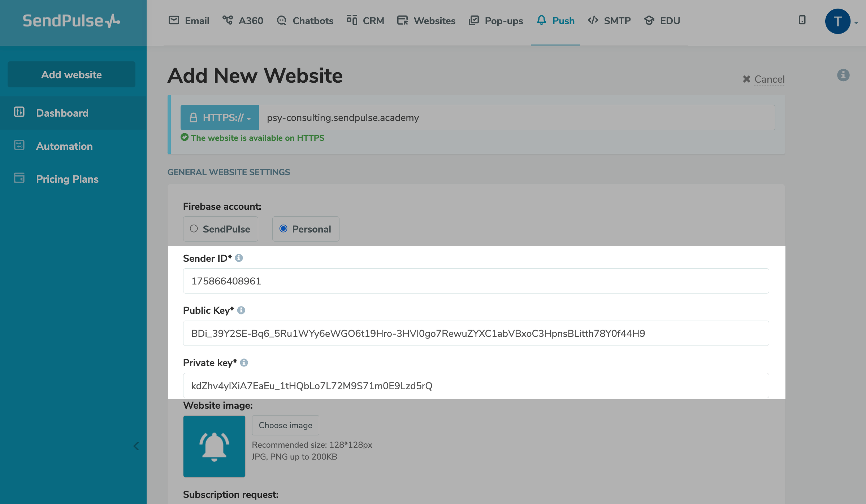Viewport: 866px width, 504px height.
Task: Open the user avatar account menu
Action: pos(838,21)
